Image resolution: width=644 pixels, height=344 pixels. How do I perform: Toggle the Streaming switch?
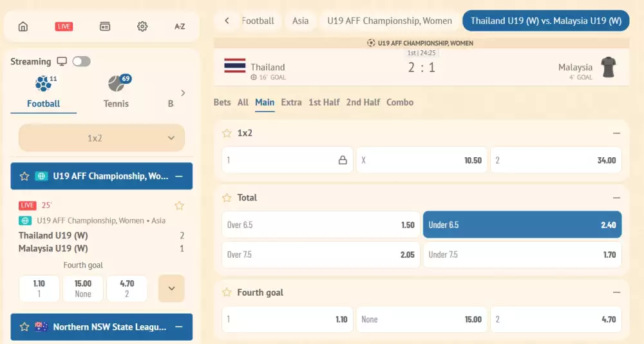81,62
